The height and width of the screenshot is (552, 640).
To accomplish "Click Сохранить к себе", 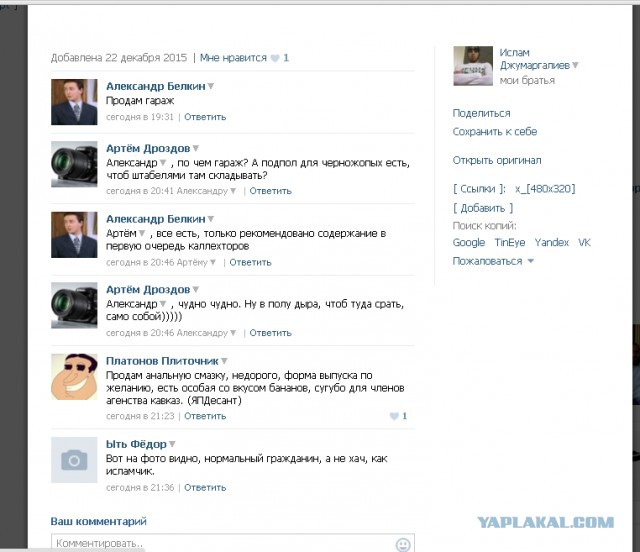I will click(495, 132).
